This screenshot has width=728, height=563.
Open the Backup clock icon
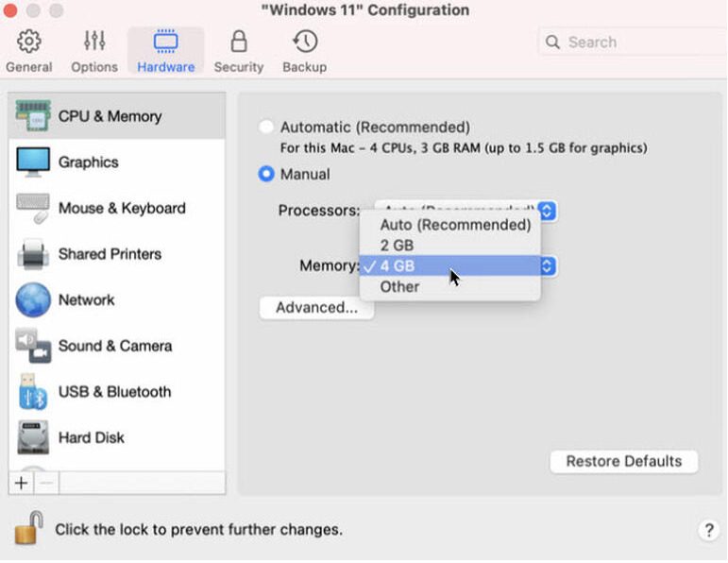(x=304, y=43)
